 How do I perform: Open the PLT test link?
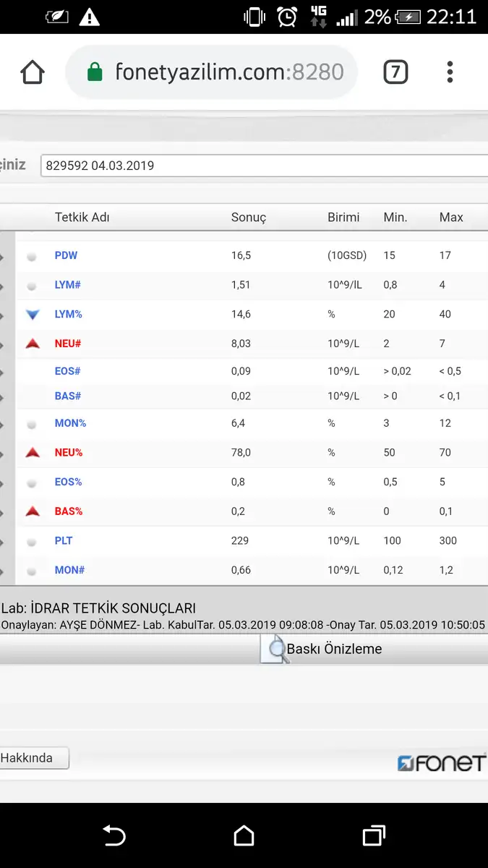[x=64, y=540]
